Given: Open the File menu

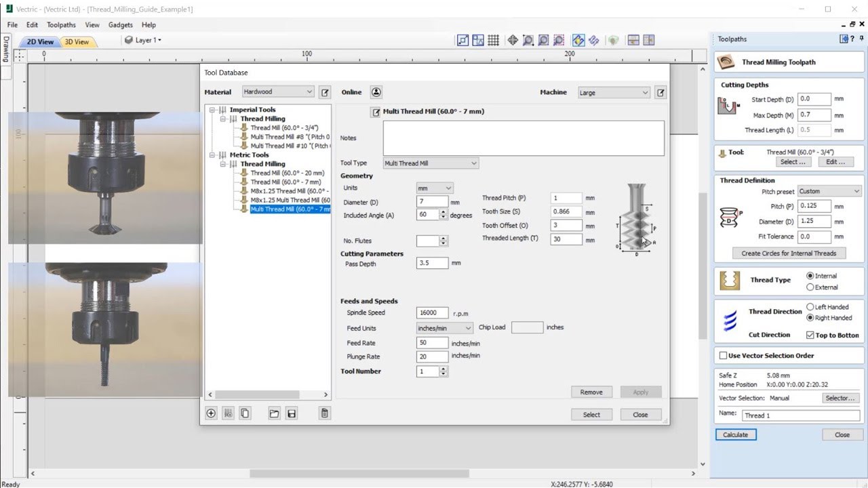Looking at the screenshot, I should click(x=12, y=25).
